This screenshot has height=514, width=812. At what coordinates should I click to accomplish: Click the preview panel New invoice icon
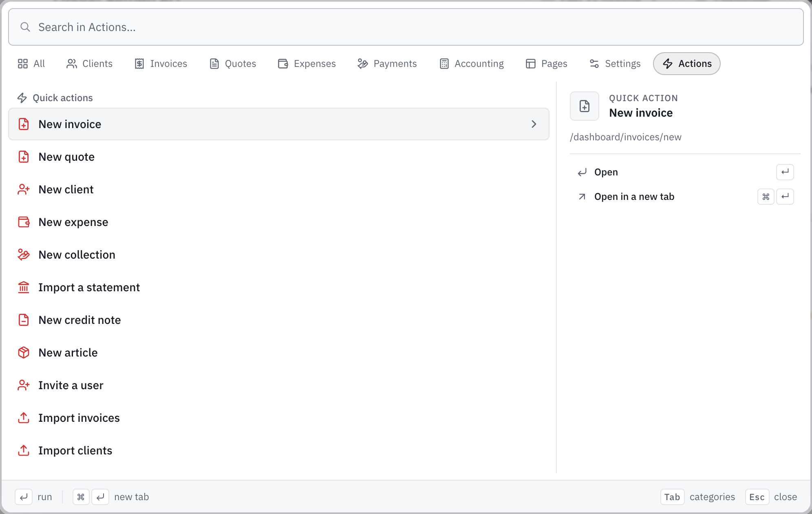(x=585, y=106)
